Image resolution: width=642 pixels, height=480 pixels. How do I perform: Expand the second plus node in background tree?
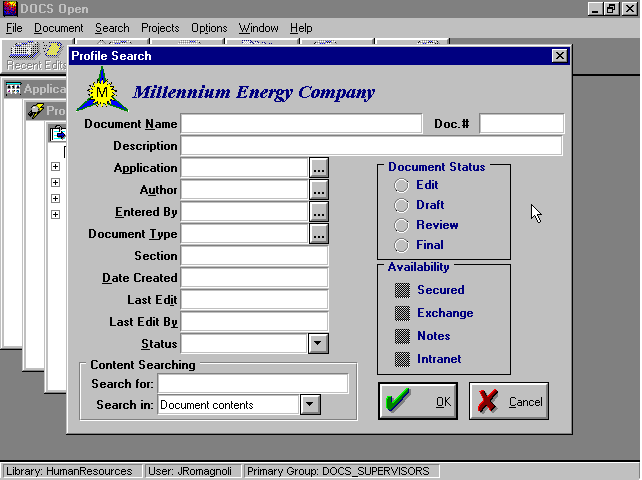click(55, 182)
